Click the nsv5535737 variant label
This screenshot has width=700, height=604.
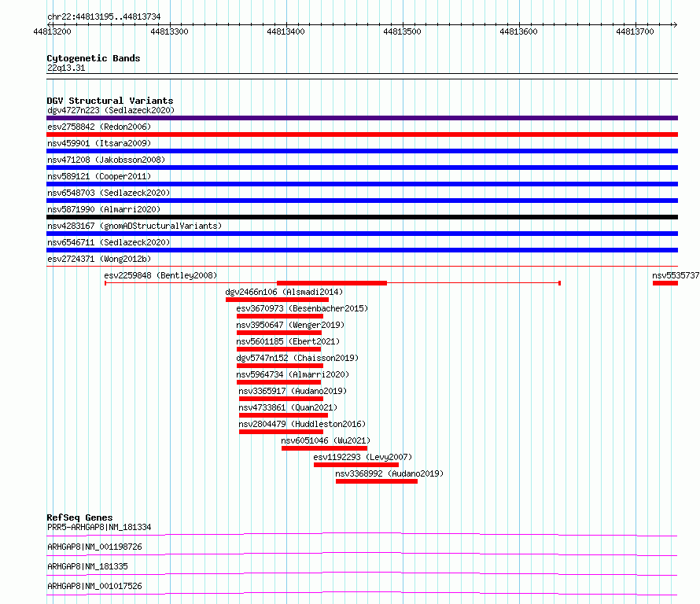(x=676, y=275)
